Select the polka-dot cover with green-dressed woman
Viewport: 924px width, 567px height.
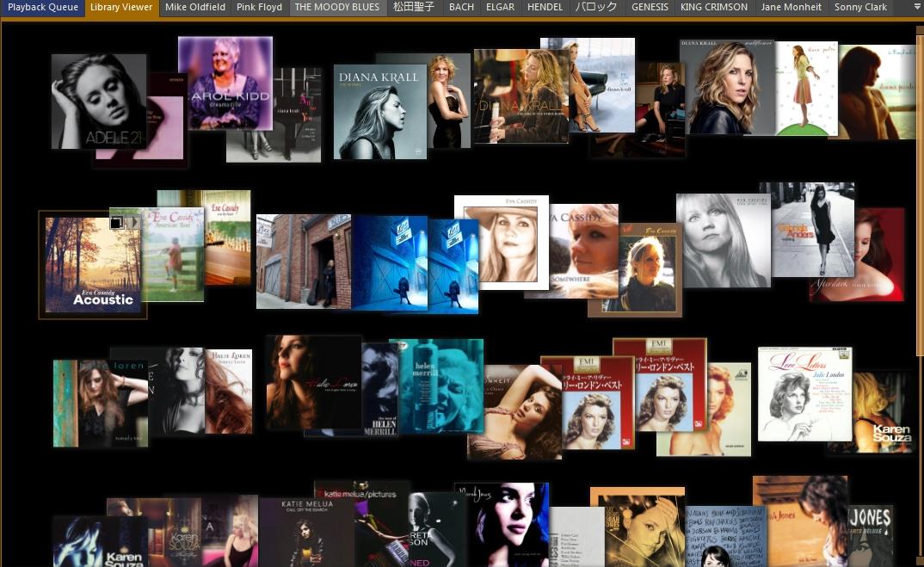pyautogui.click(x=807, y=89)
